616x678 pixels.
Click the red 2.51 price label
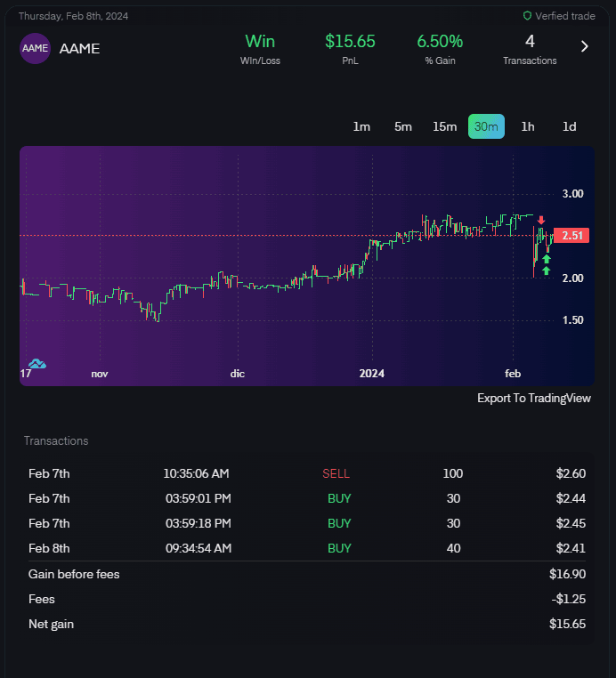[x=574, y=236]
